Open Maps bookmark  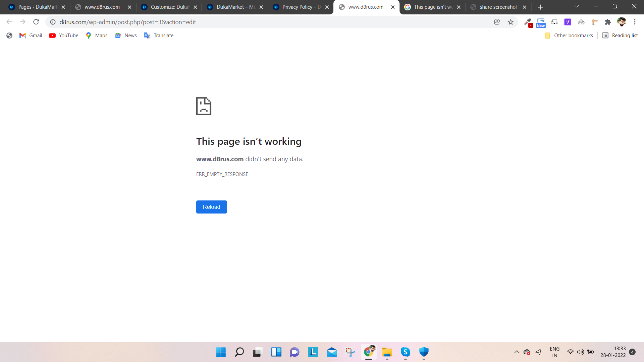click(x=97, y=36)
